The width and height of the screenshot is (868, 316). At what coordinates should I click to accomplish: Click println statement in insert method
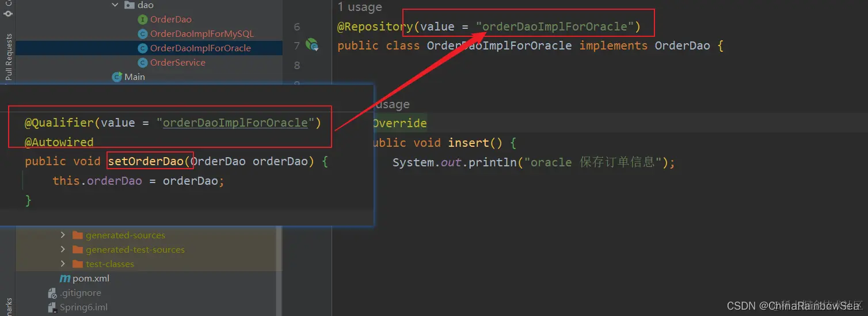coord(534,162)
